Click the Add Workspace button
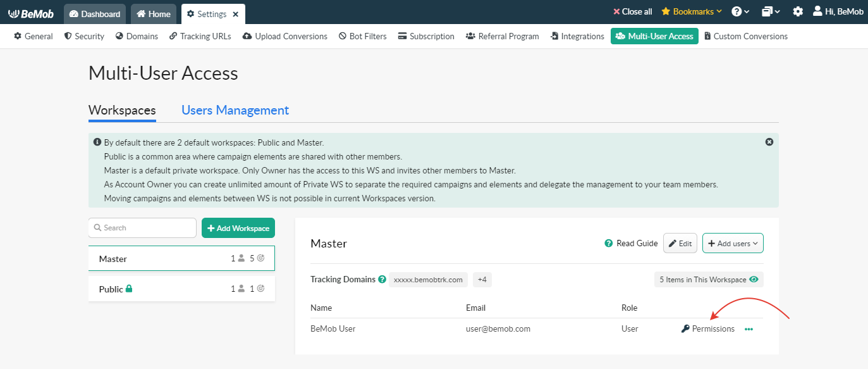Image resolution: width=868 pixels, height=369 pixels. pyautogui.click(x=238, y=228)
